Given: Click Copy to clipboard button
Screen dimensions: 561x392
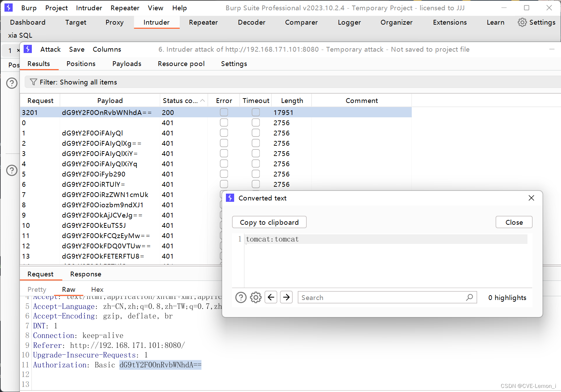Looking at the screenshot, I should [269, 222].
